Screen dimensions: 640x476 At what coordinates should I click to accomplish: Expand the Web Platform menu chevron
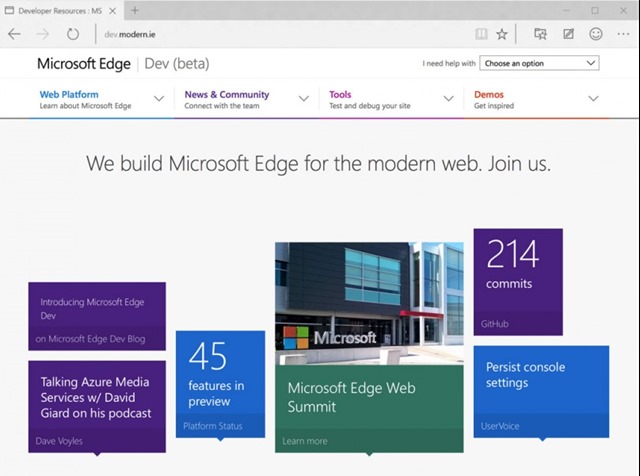click(159, 99)
